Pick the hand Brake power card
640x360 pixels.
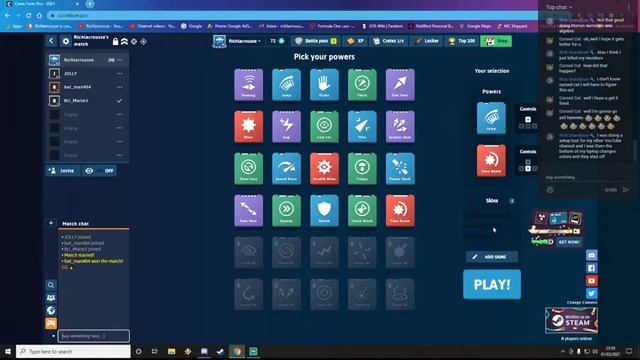click(x=324, y=84)
